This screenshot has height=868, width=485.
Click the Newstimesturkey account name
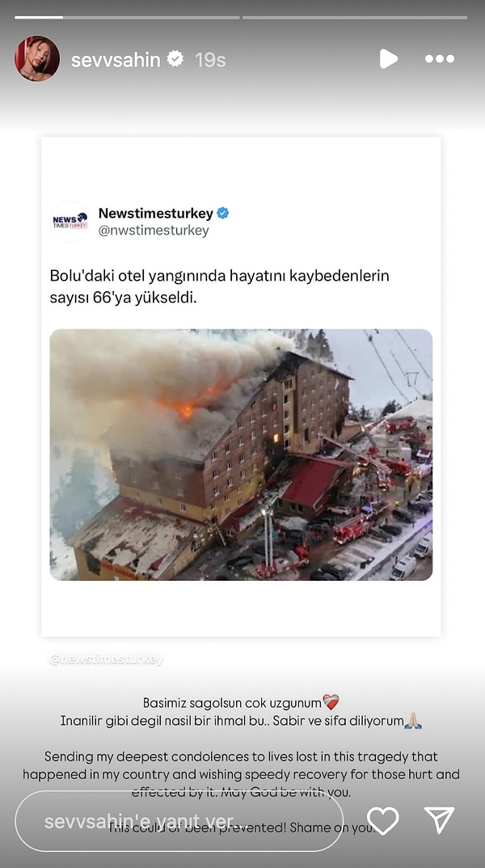point(156,213)
